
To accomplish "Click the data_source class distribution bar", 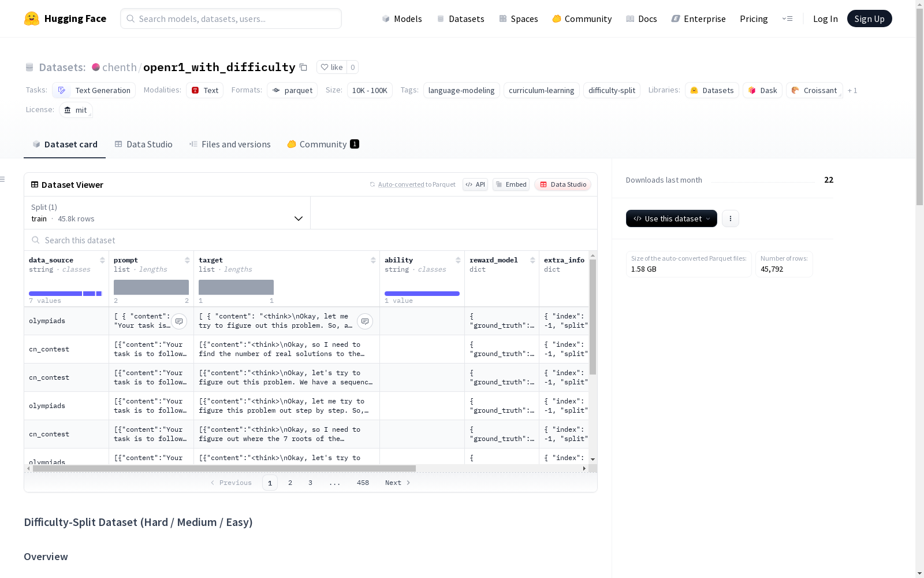I will pyautogui.click(x=65, y=294).
